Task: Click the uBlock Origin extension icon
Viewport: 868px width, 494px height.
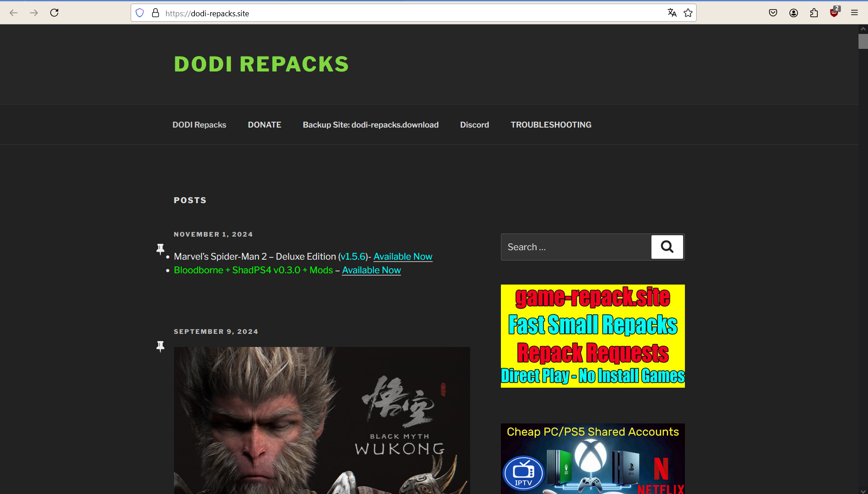Action: 834,13
